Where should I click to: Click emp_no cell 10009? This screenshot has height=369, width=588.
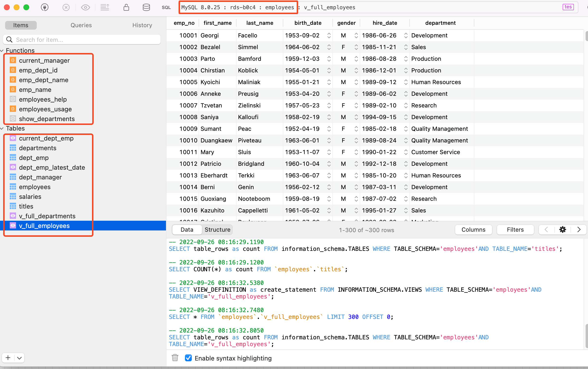tap(188, 129)
